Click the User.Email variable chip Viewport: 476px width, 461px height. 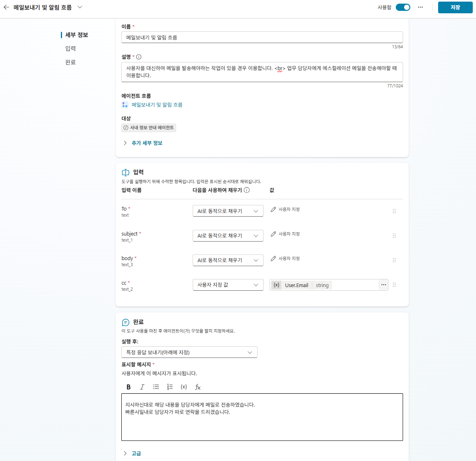(x=302, y=285)
